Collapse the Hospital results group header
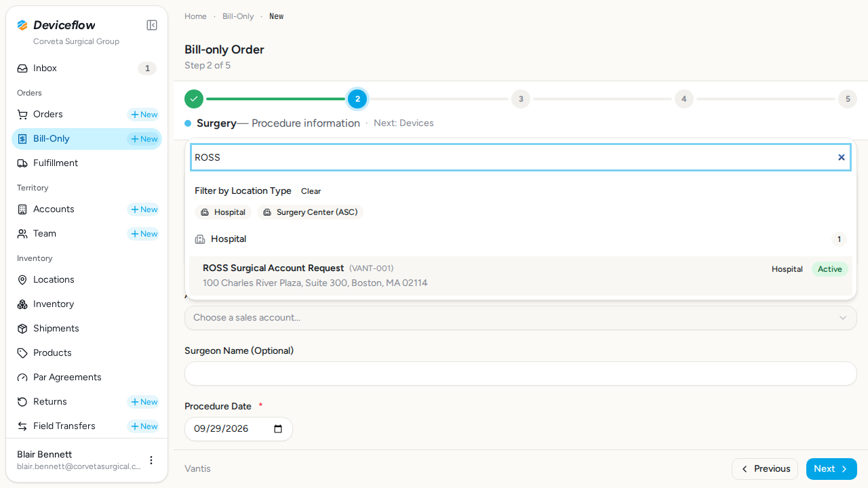Image resolution: width=868 pixels, height=488 pixels. click(521, 239)
